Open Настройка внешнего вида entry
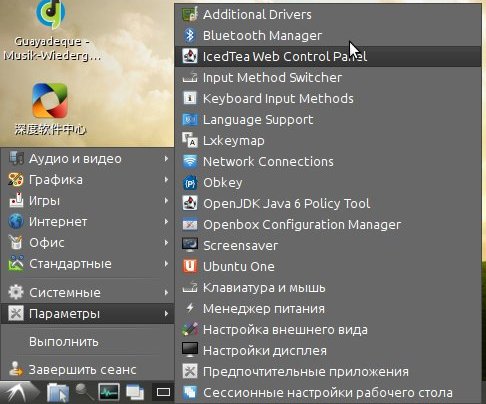This screenshot has height=404, width=486. (x=328, y=329)
